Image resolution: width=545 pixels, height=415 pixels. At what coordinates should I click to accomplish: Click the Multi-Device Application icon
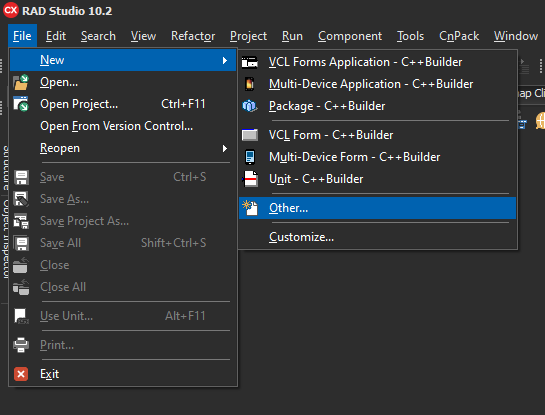click(250, 84)
